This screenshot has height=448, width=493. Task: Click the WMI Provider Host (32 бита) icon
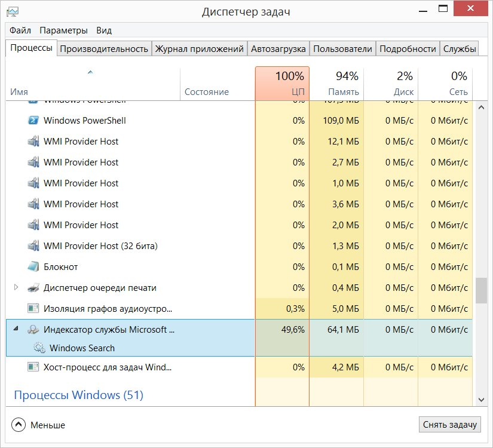33,246
